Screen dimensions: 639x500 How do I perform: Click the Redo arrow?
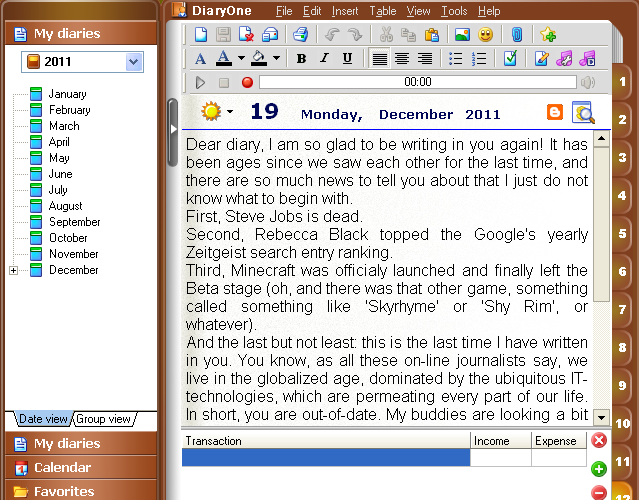pyautogui.click(x=355, y=35)
